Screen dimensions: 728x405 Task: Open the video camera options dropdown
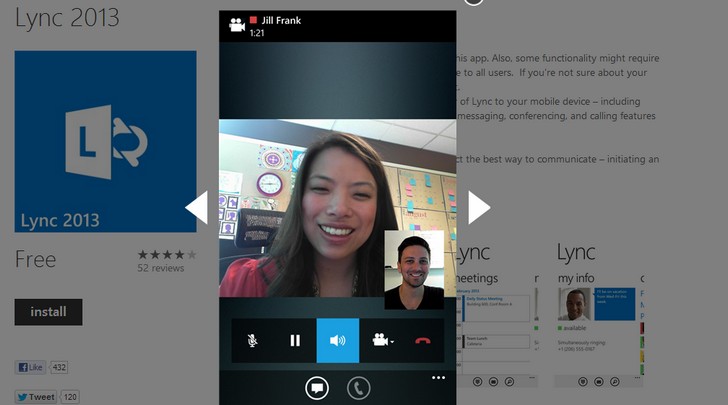(382, 340)
